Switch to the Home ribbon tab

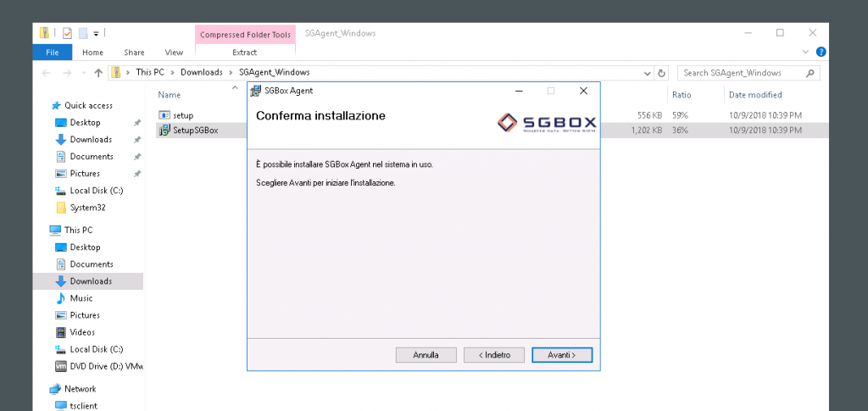[92, 53]
